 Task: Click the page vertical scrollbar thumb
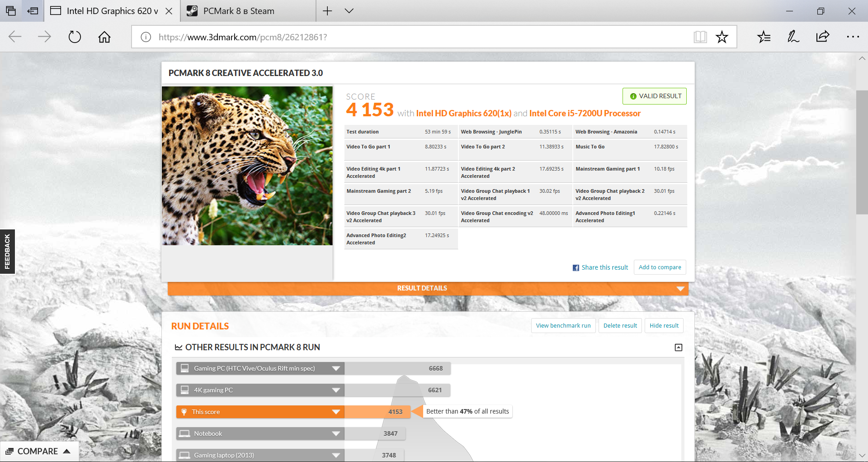[862, 152]
